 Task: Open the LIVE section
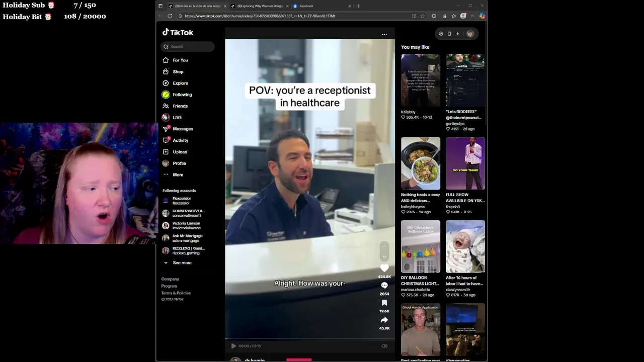[x=172, y=117]
